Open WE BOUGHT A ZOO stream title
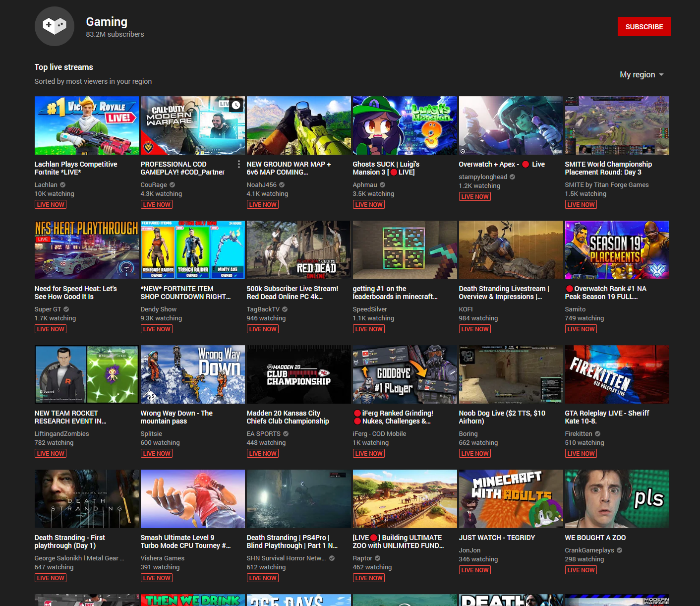This screenshot has width=700, height=606. (595, 538)
